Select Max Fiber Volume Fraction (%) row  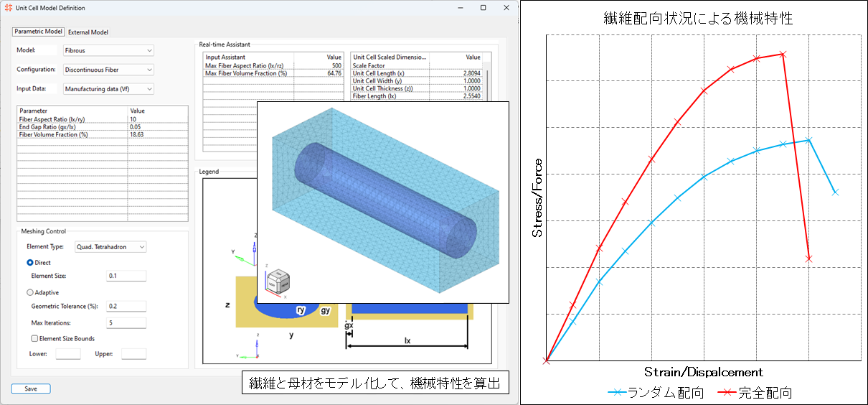coord(273,73)
